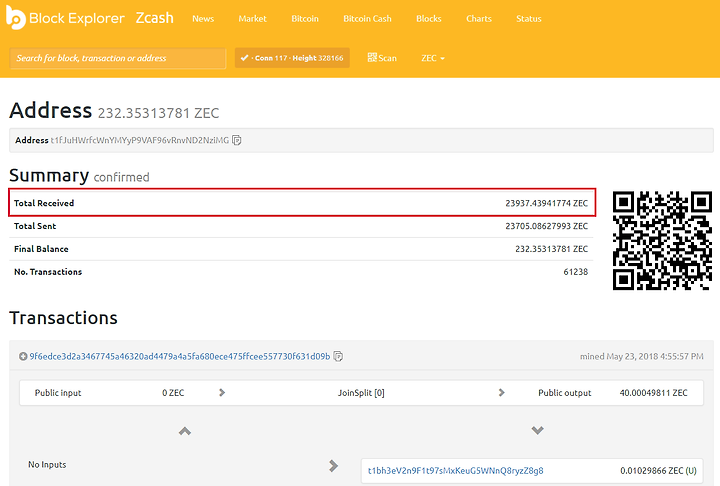Viewport: 720px width, 486px height.
Task: Click the QR code image
Action: [x=662, y=241]
